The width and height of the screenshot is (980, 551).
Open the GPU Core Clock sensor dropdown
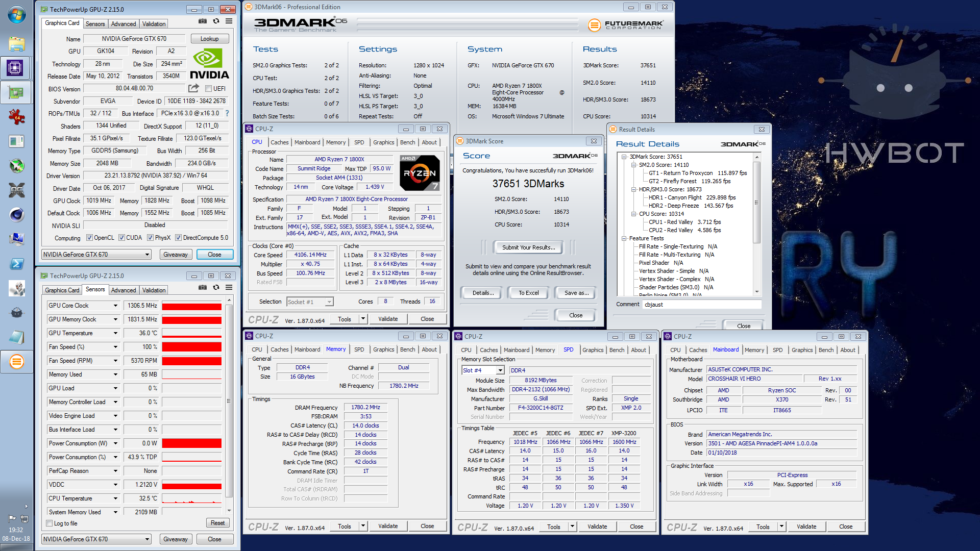[115, 306]
